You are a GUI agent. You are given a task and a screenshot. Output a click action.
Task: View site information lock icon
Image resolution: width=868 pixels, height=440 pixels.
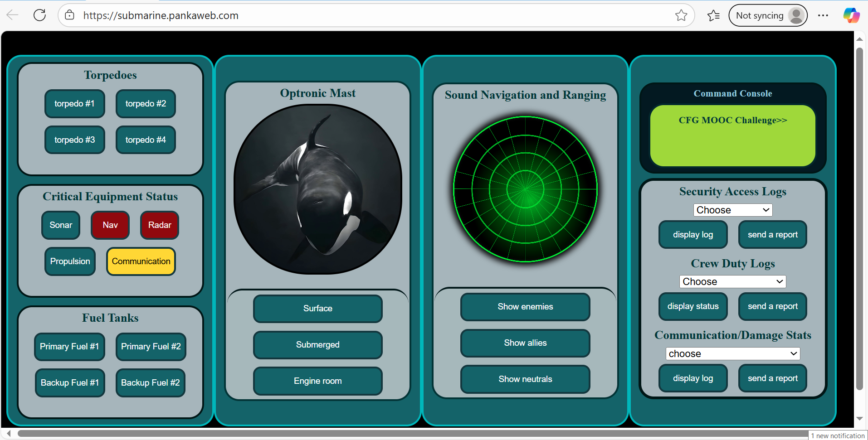click(69, 15)
